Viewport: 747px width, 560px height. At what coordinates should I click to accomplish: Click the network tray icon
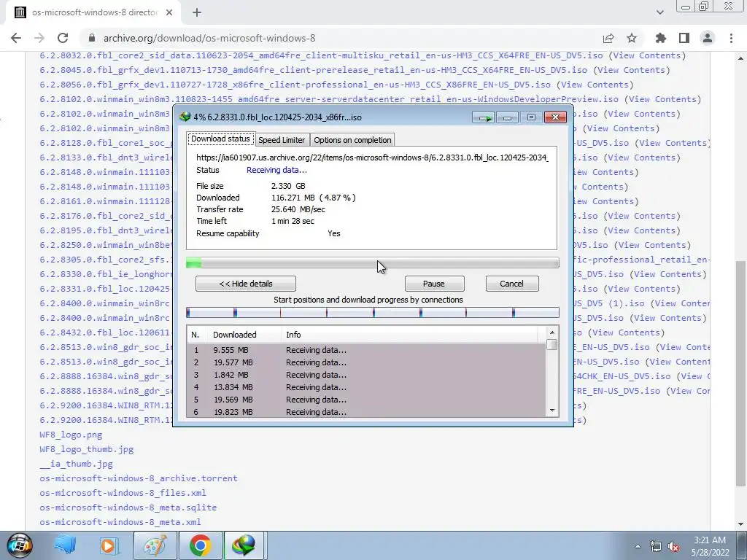tap(656, 546)
